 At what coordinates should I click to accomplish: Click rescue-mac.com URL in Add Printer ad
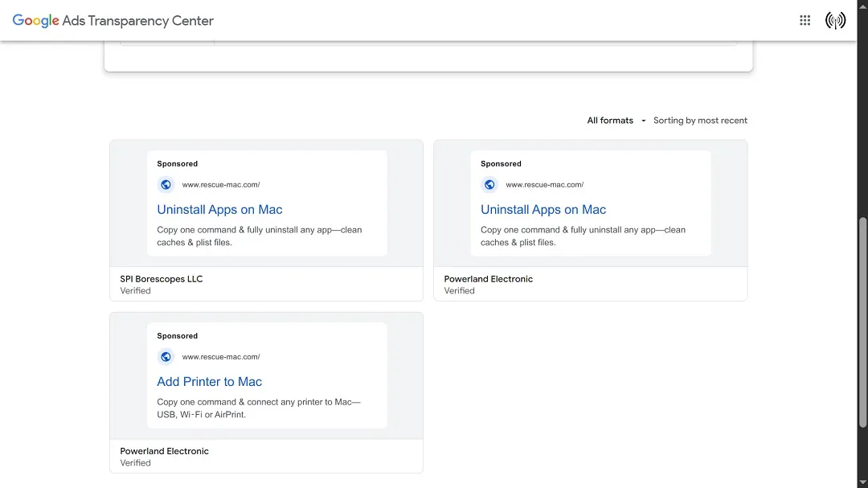(x=221, y=357)
